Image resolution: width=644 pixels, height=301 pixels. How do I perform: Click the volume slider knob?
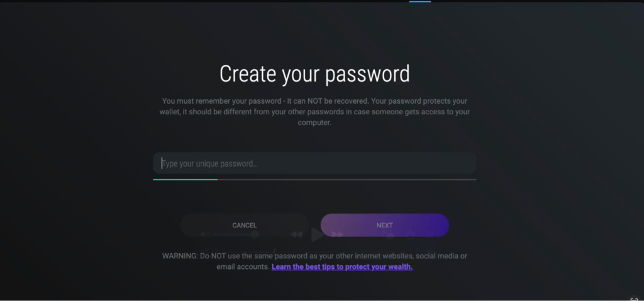pyautogui.click(x=255, y=234)
